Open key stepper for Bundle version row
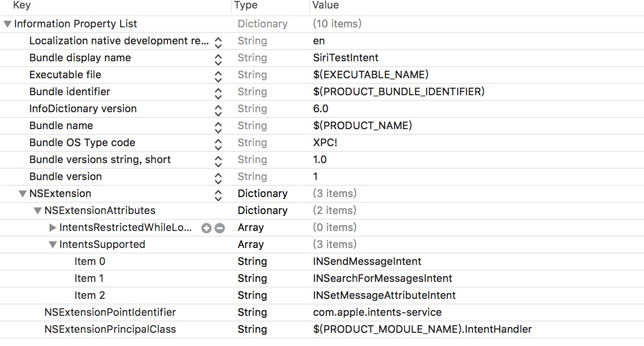Screen dimensions: 644x346 pos(218,178)
